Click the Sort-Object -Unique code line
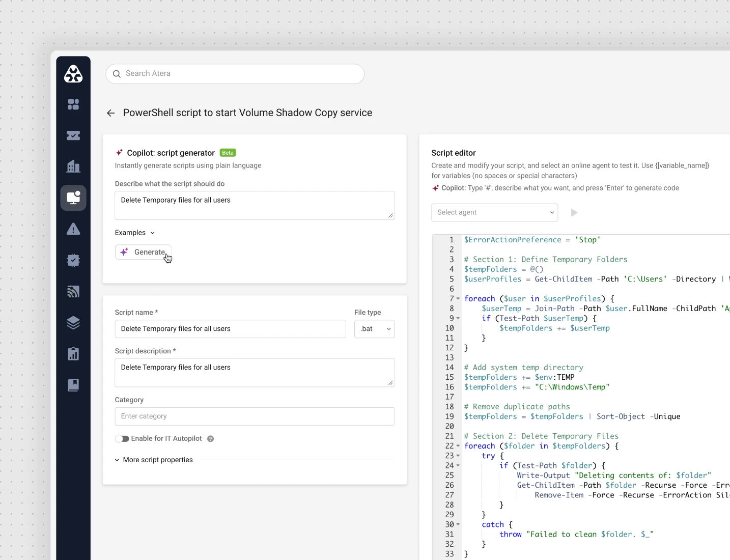This screenshot has height=560, width=730. (572, 416)
